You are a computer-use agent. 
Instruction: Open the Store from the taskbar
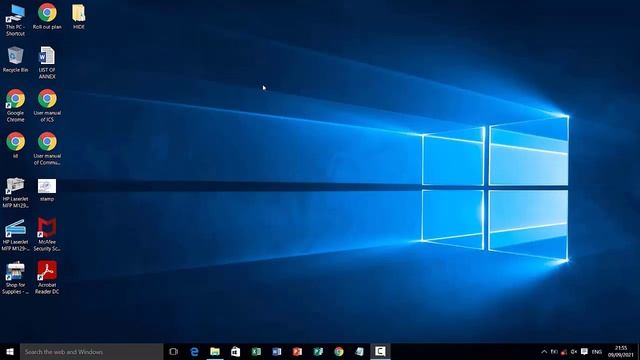click(x=236, y=351)
